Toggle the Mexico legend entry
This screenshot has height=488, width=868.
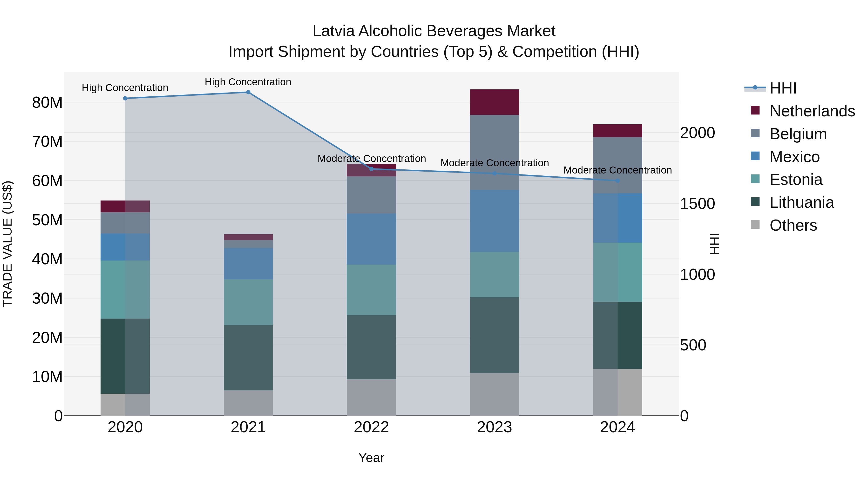pos(785,157)
